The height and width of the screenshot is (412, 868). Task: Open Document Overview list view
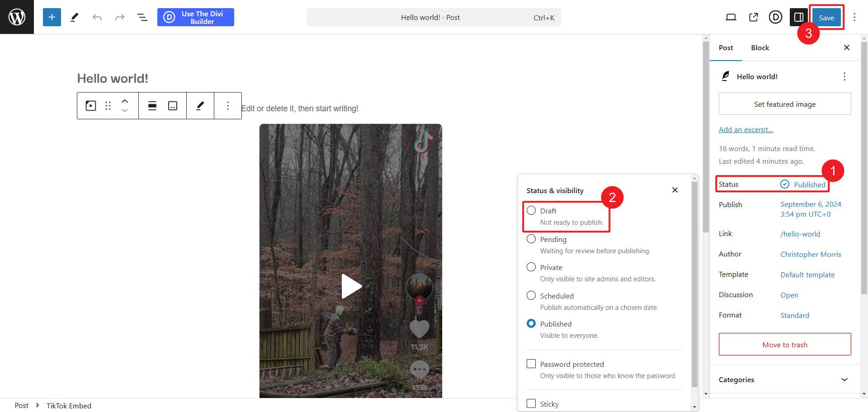click(142, 17)
